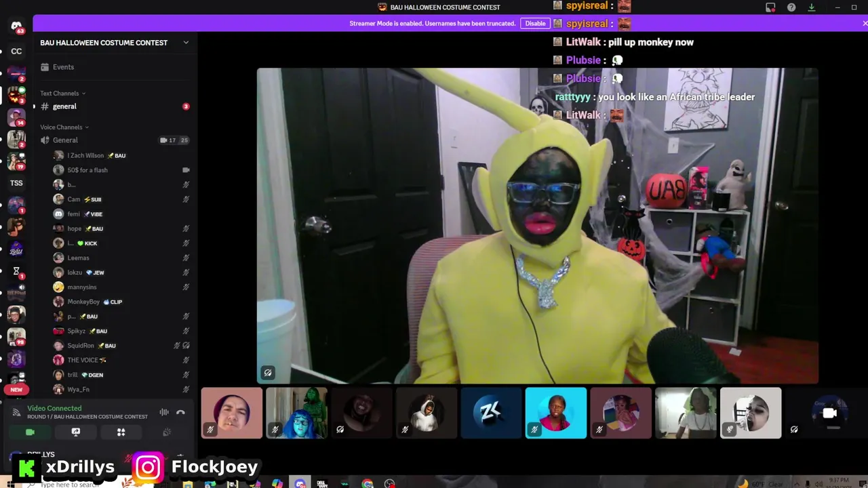Select voice user Leemas
The height and width of the screenshot is (488, 868).
click(122, 258)
